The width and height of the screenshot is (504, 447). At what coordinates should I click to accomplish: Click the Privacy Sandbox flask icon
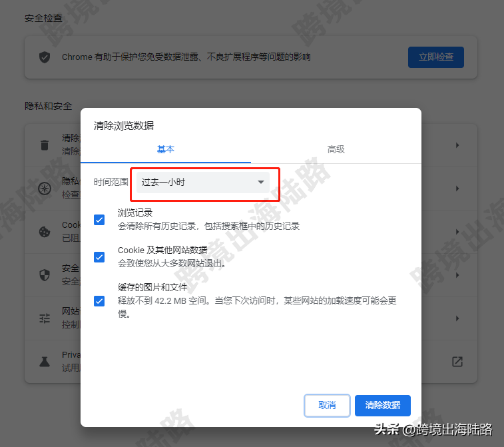[45, 362]
